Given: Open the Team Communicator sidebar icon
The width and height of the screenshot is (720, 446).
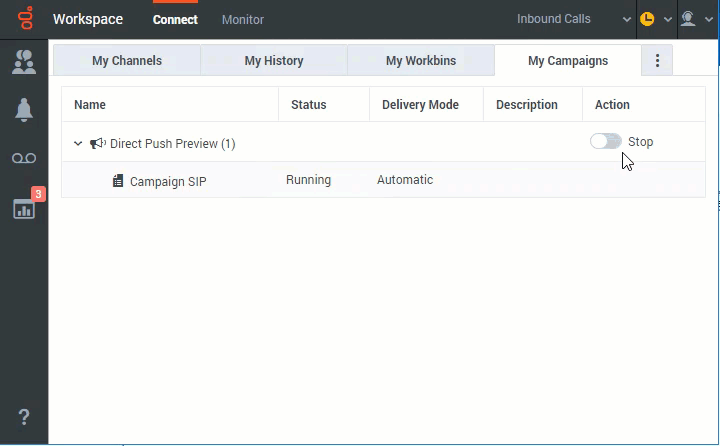Looking at the screenshot, I should click(x=24, y=63).
